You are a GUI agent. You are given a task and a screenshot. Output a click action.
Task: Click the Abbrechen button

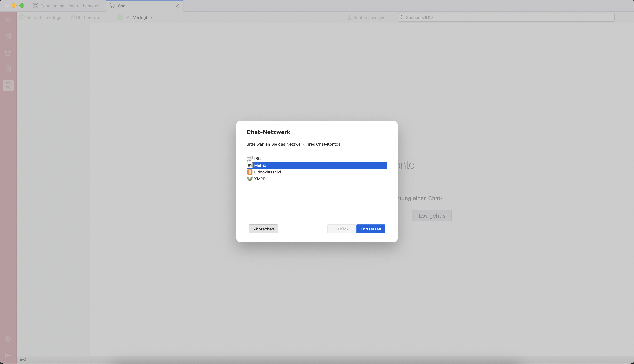click(x=263, y=229)
